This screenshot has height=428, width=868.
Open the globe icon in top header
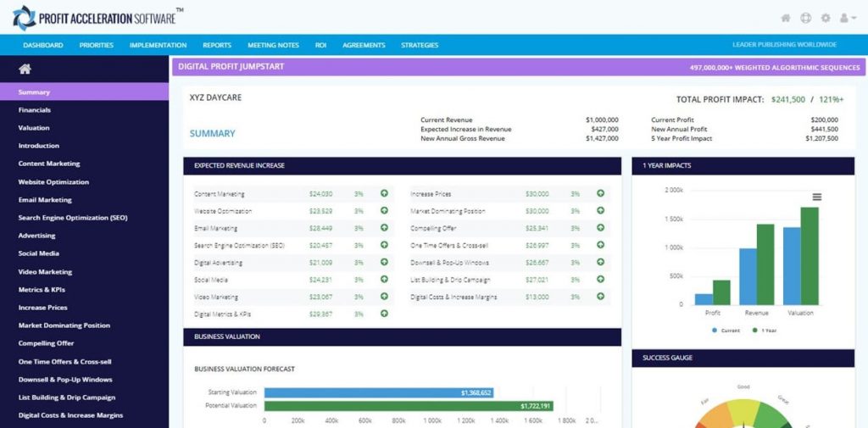tap(805, 18)
